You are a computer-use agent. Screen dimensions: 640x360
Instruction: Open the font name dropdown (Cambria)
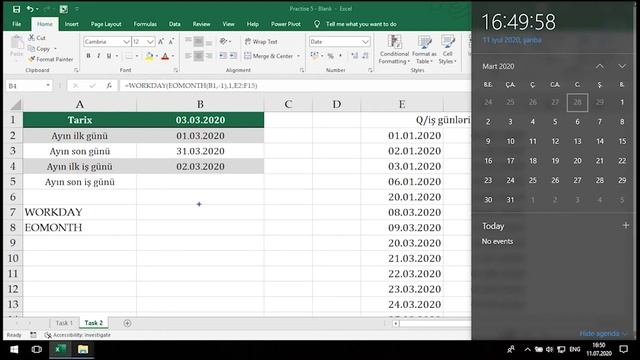126,42
